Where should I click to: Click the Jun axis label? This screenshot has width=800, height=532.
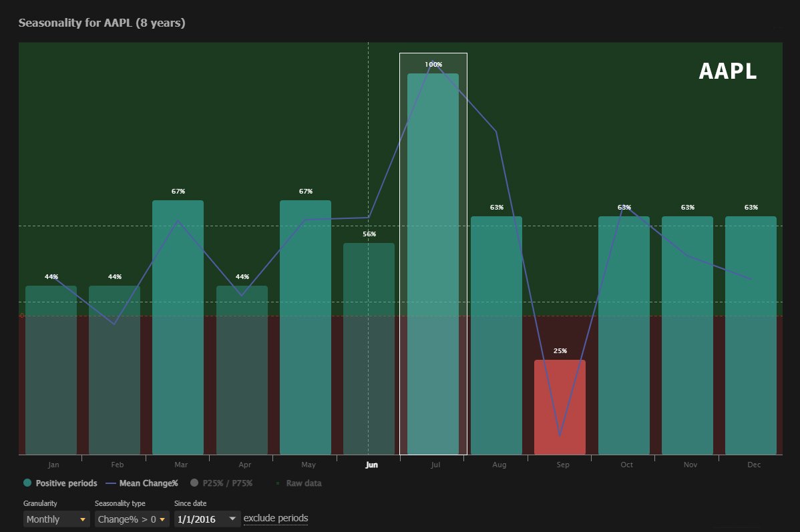point(371,465)
